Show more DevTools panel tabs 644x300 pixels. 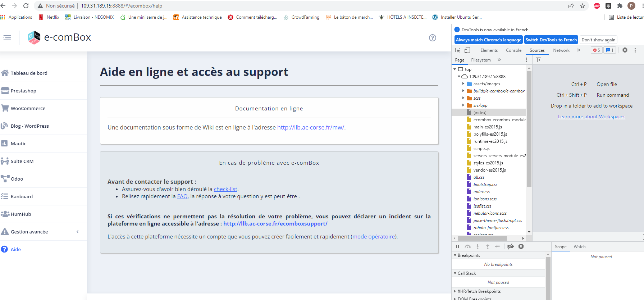click(x=579, y=50)
